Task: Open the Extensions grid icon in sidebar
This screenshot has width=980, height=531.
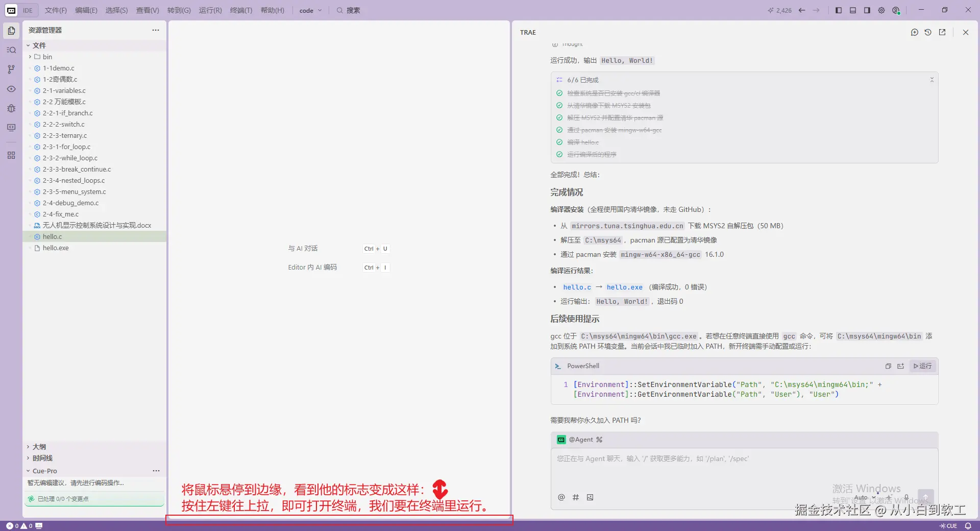Action: pyautogui.click(x=11, y=155)
